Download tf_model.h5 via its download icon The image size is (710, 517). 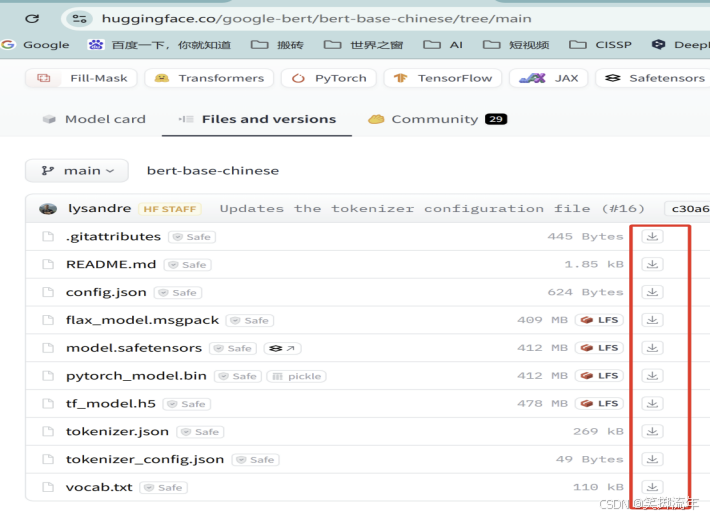click(x=652, y=403)
